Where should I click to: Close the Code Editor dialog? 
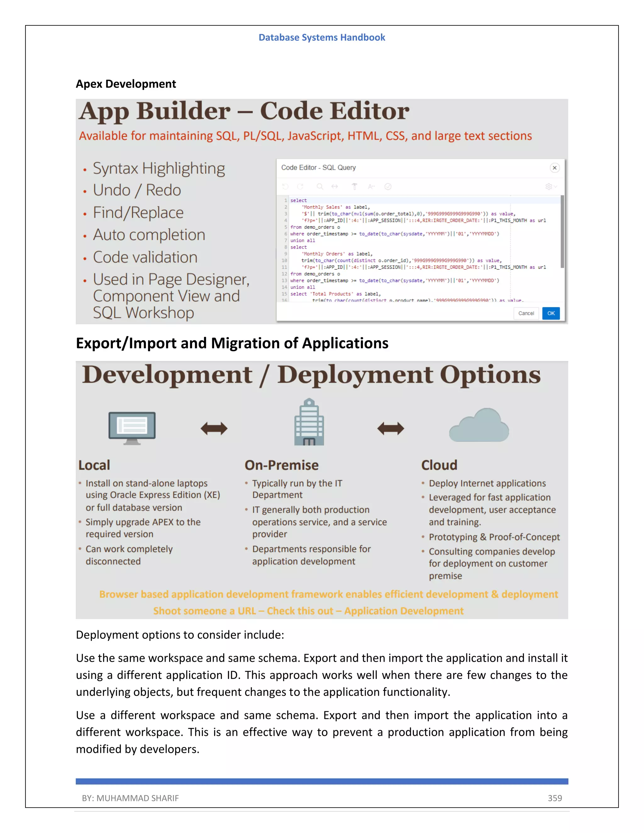[x=554, y=168]
